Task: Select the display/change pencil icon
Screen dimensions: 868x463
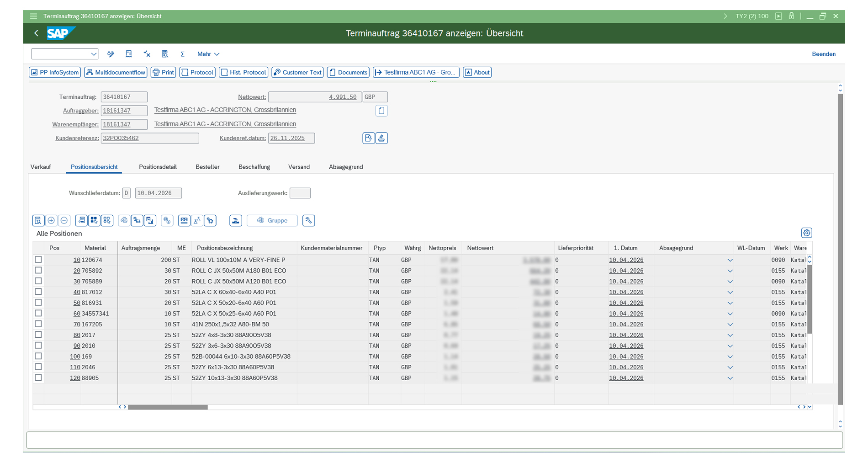Action: [111, 54]
